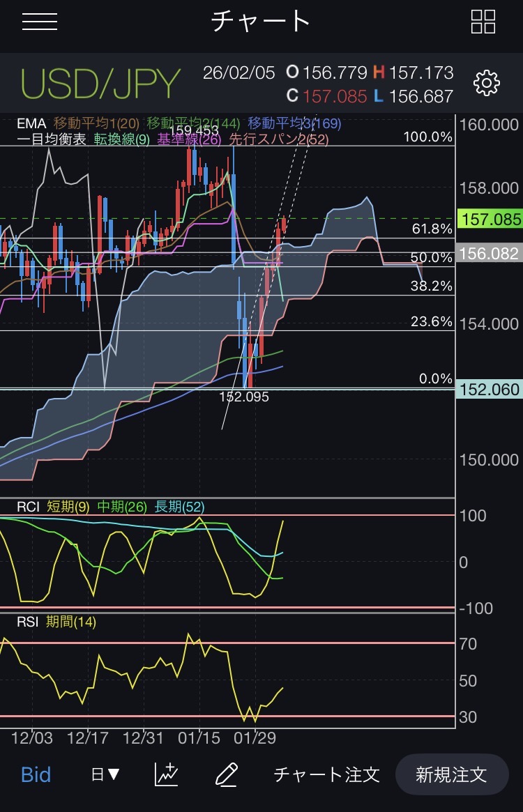Open chart settings with the gear icon

(486, 84)
